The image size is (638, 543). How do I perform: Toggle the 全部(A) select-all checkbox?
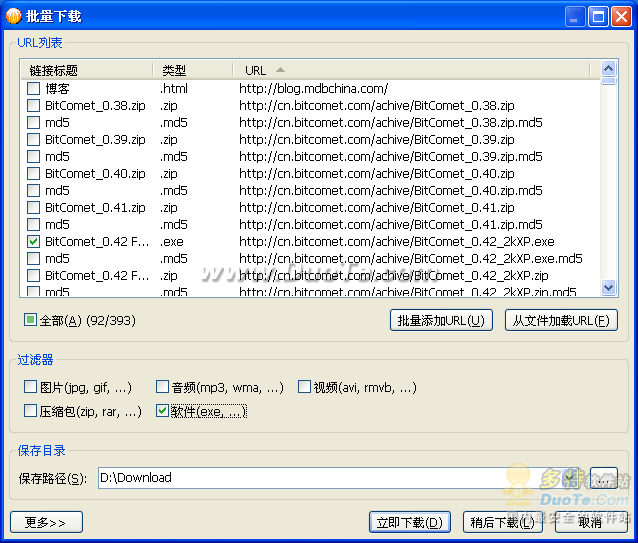click(30, 320)
